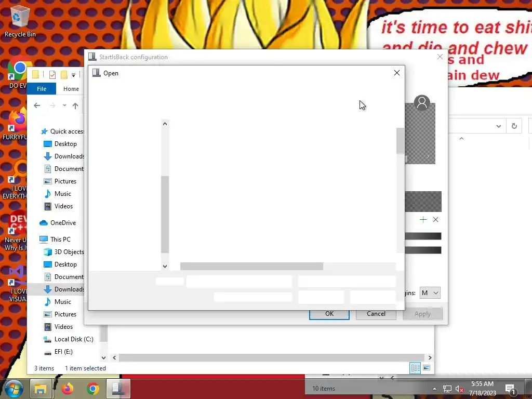Viewport: 532px width, 399px height.
Task: Select Videos under Quick access
Action: [58, 206]
